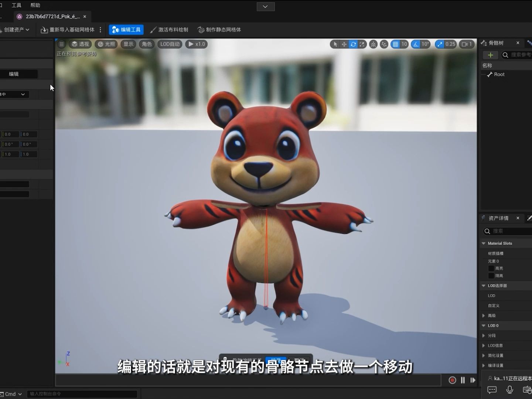
Task: Click the surface snapping icon
Action: (x=384, y=44)
